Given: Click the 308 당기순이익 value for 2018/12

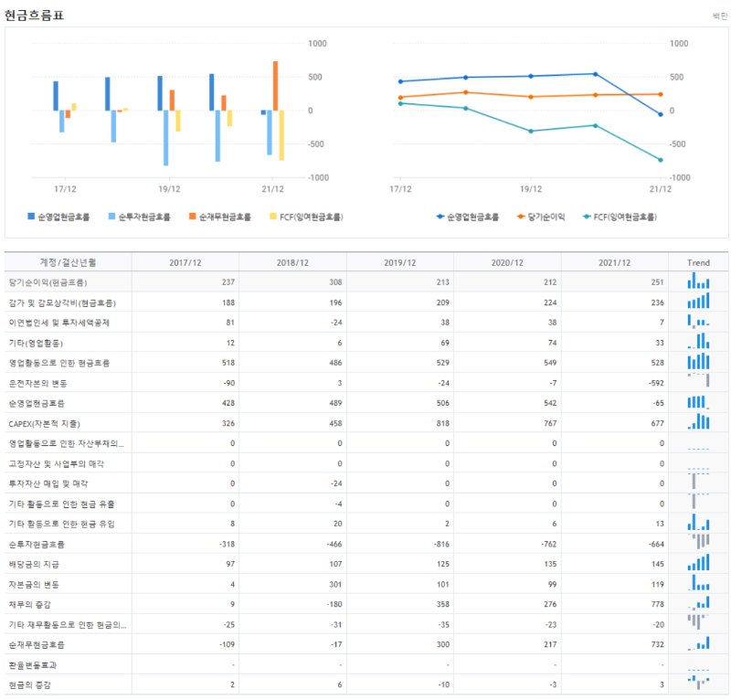Looking at the screenshot, I should pyautogui.click(x=335, y=282).
